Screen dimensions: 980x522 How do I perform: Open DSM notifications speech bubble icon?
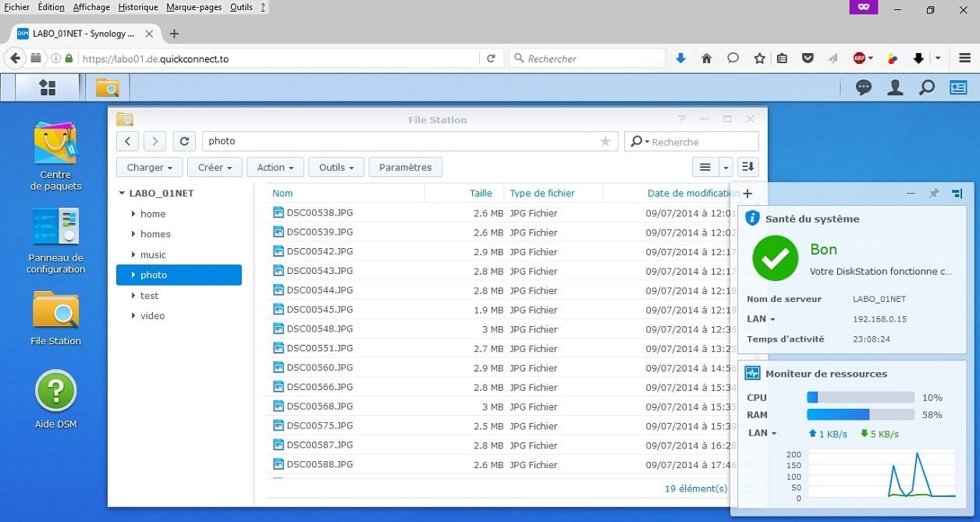pos(864,87)
